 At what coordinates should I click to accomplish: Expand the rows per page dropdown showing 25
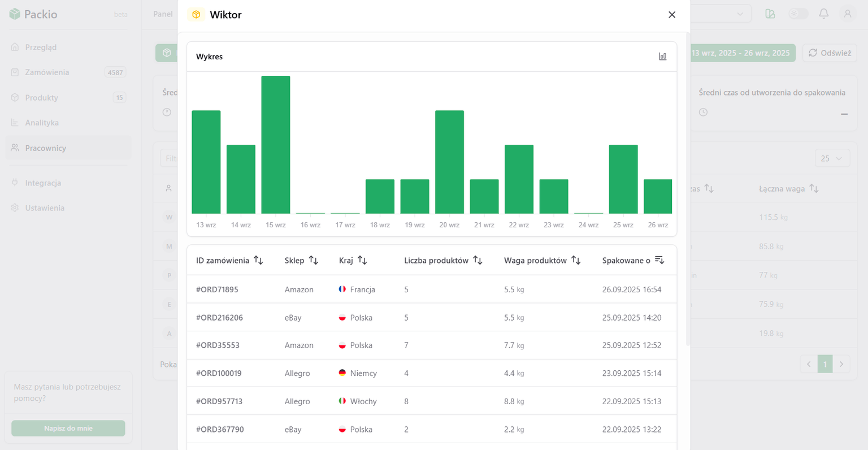(832, 159)
